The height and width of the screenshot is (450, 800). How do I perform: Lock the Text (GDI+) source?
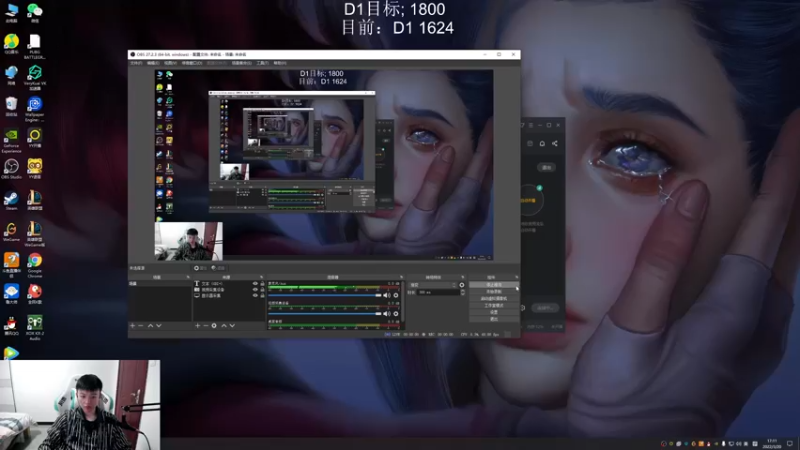[x=262, y=284]
